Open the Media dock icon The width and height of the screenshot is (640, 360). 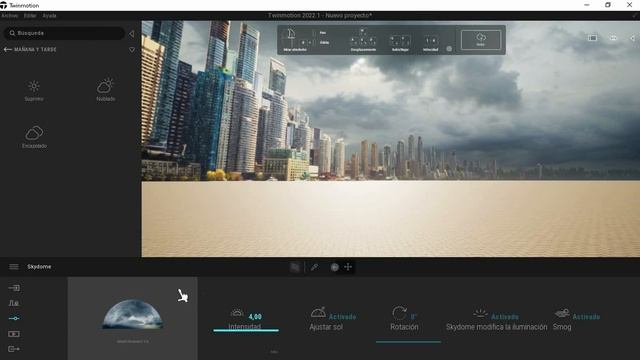pyautogui.click(x=14, y=334)
